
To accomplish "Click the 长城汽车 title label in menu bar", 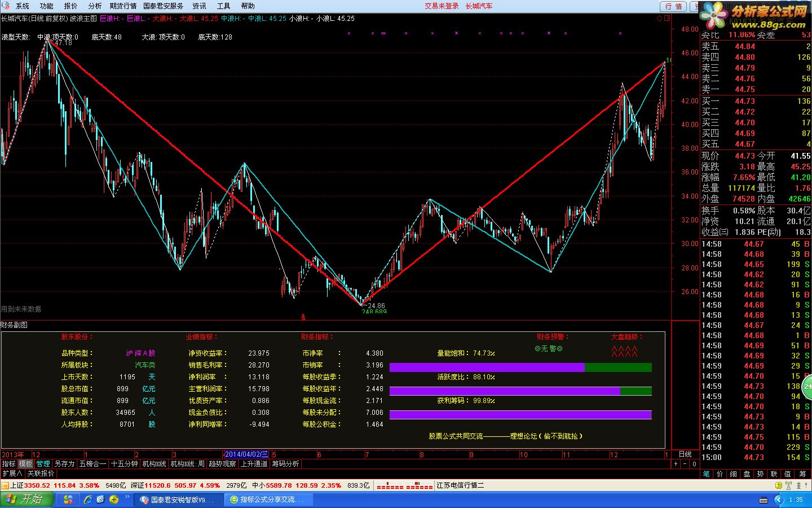I will (x=479, y=6).
